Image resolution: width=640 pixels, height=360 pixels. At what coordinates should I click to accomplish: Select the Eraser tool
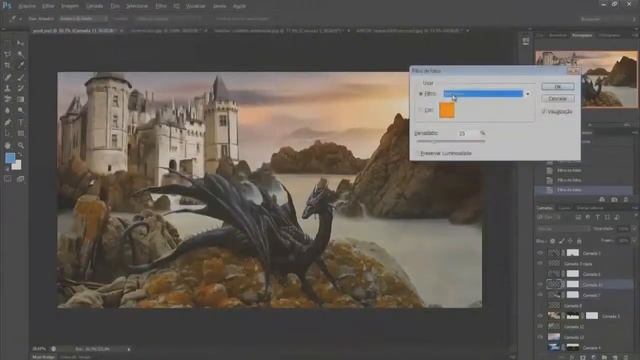[7, 99]
